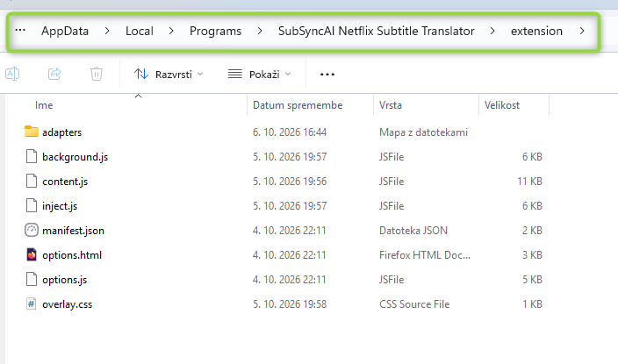Click date 6. 10. 2026 16:44
This screenshot has width=618, height=364.
[290, 132]
